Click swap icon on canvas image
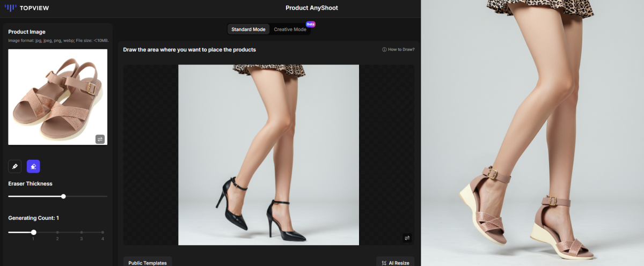644x266 pixels. (x=407, y=238)
